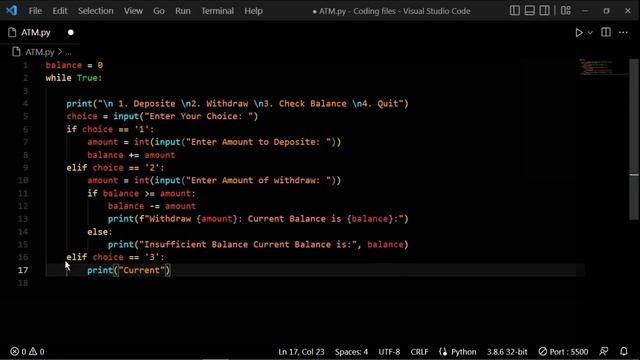Change encoding via UTF-8
Image resolution: width=640 pixels, height=360 pixels.
(x=389, y=352)
